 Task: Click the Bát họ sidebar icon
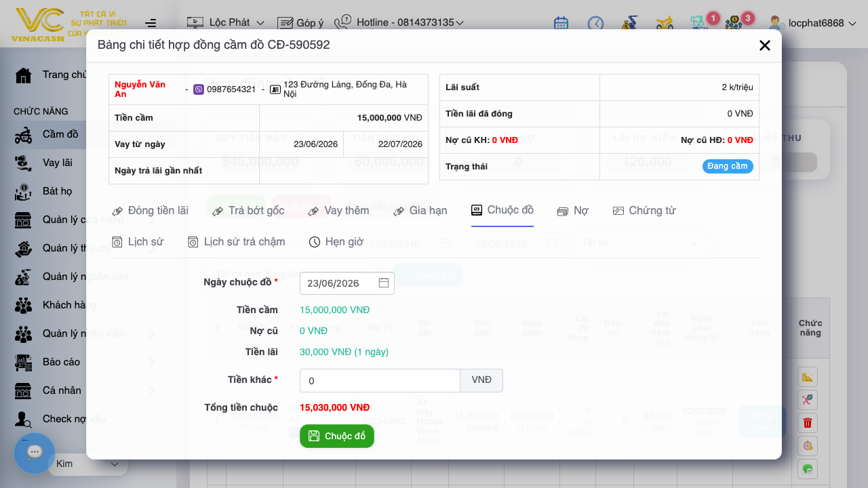[x=24, y=191]
